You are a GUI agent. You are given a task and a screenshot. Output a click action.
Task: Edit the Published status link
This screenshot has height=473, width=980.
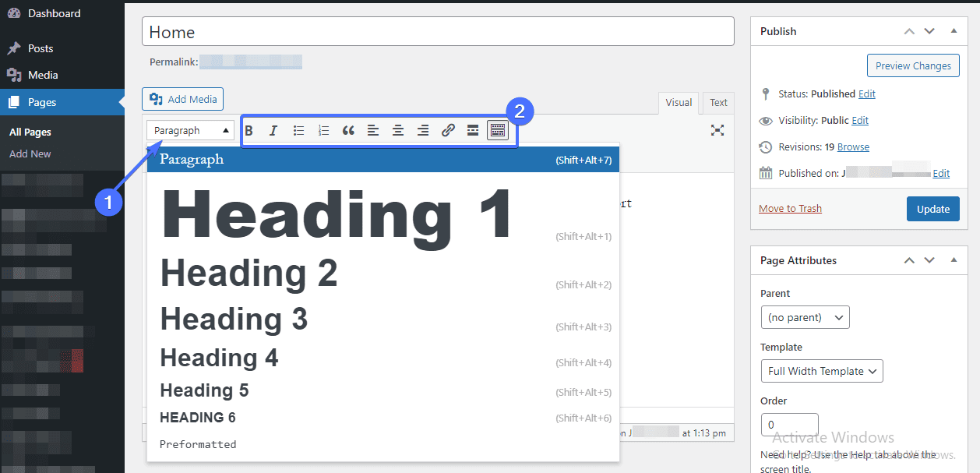click(x=867, y=94)
